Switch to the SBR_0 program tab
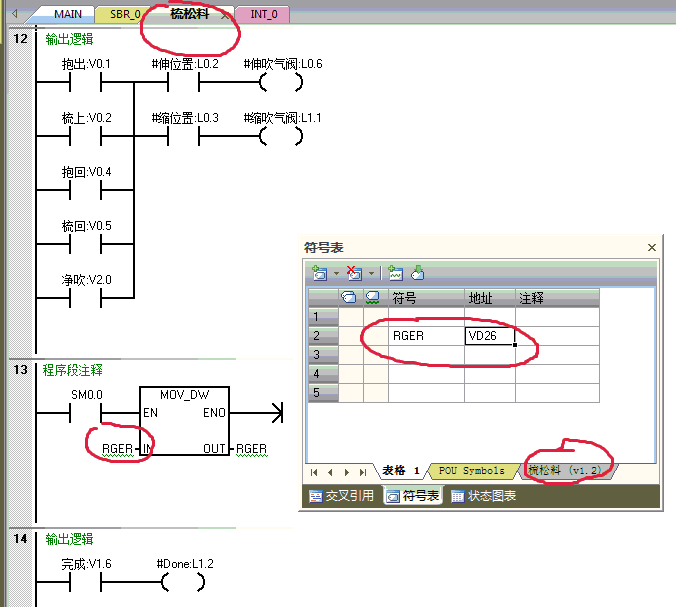This screenshot has height=607, width=676. 125,14
